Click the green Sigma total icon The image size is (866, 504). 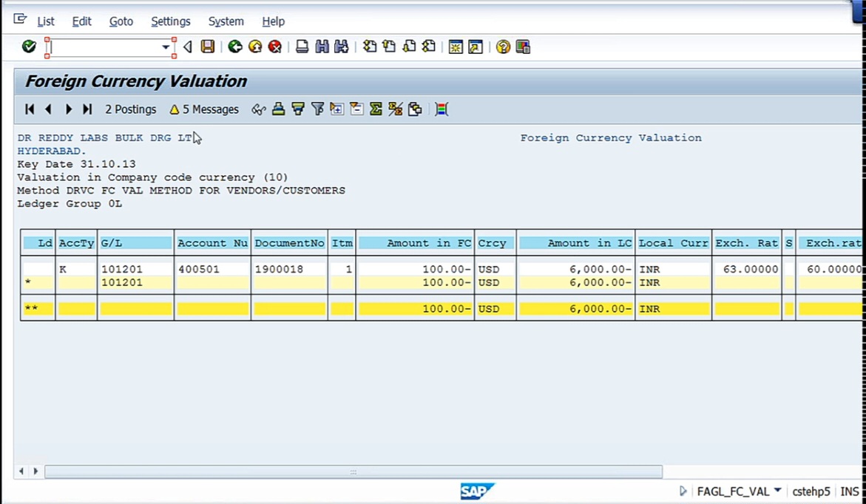[x=376, y=109]
